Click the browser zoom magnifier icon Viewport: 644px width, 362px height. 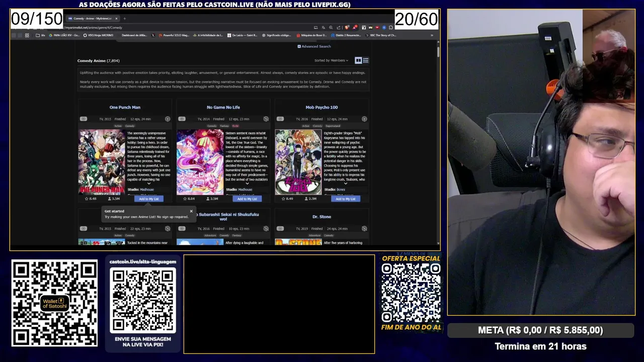click(x=331, y=28)
